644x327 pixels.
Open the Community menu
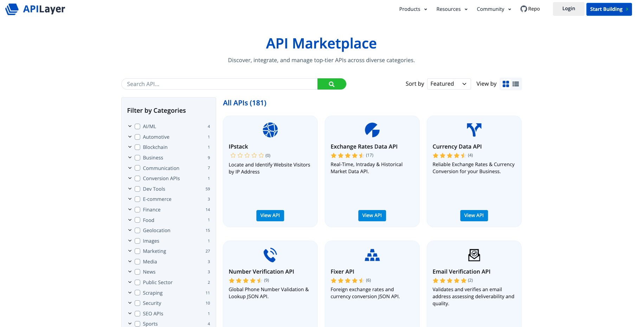[494, 9]
